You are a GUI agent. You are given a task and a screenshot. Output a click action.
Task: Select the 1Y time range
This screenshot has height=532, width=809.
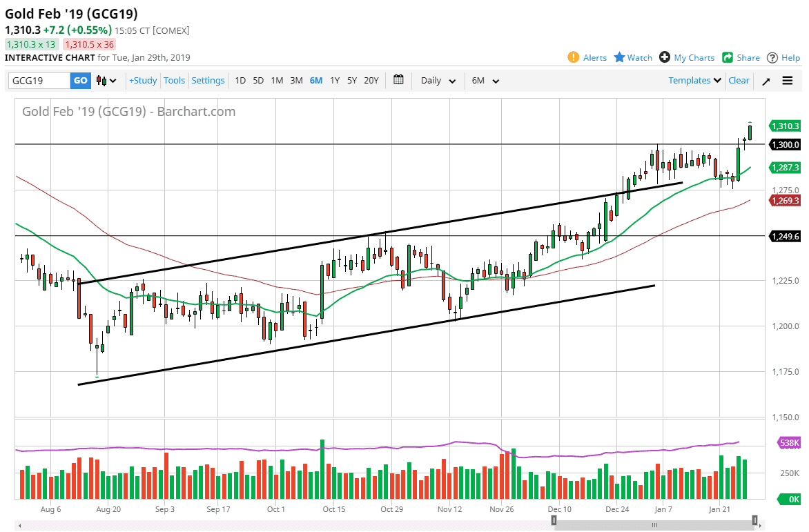click(x=335, y=81)
